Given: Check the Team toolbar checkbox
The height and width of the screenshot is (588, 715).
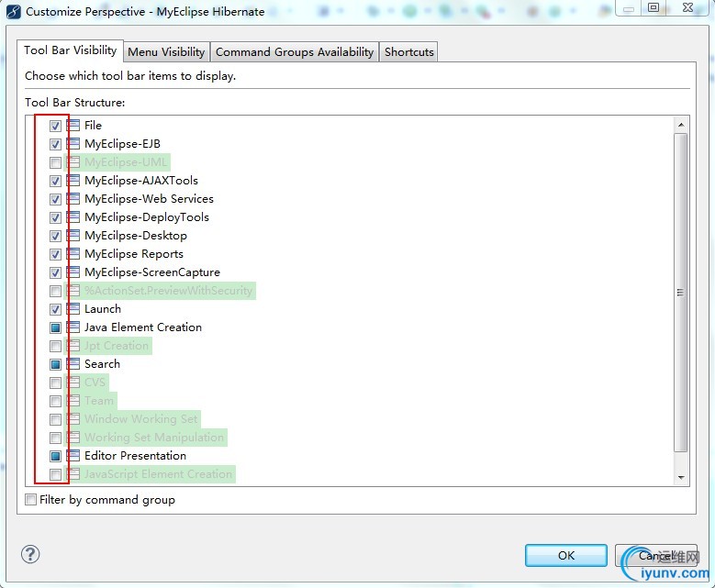Looking at the screenshot, I should click(55, 401).
